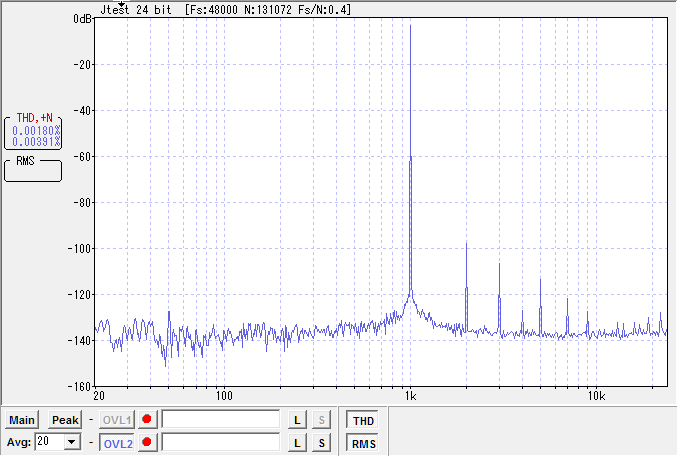Click the red record dot beside OVL1
Screen dimensions: 678x456
click(x=147, y=419)
